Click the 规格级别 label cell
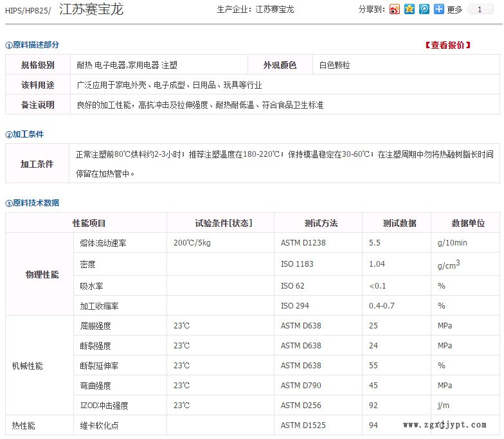The width and height of the screenshot is (504, 439). (38, 65)
